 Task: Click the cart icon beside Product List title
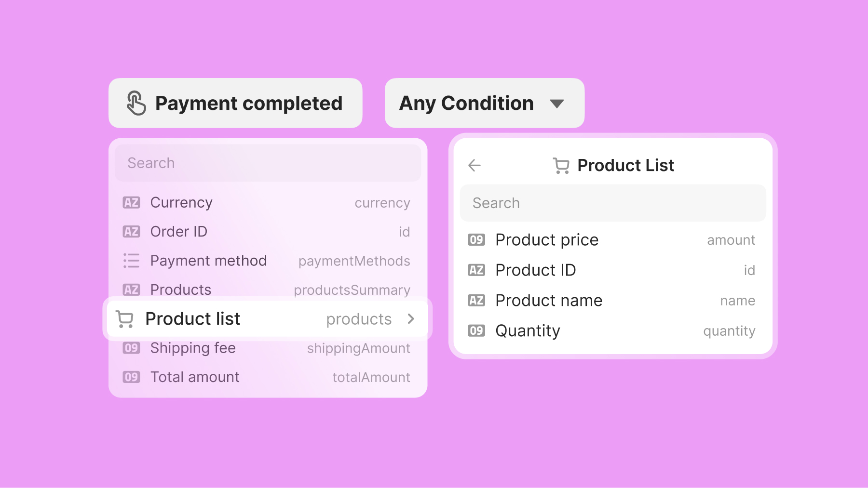click(x=561, y=166)
